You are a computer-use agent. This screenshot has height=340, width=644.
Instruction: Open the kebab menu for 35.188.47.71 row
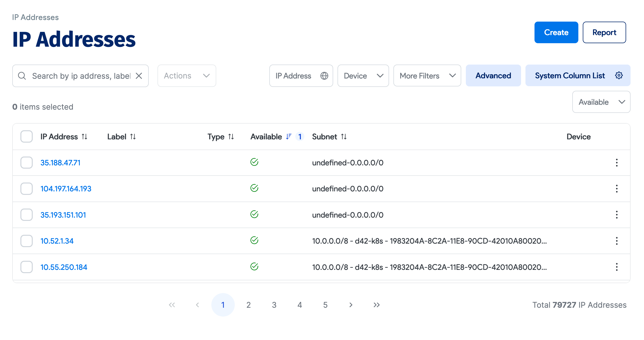(617, 163)
